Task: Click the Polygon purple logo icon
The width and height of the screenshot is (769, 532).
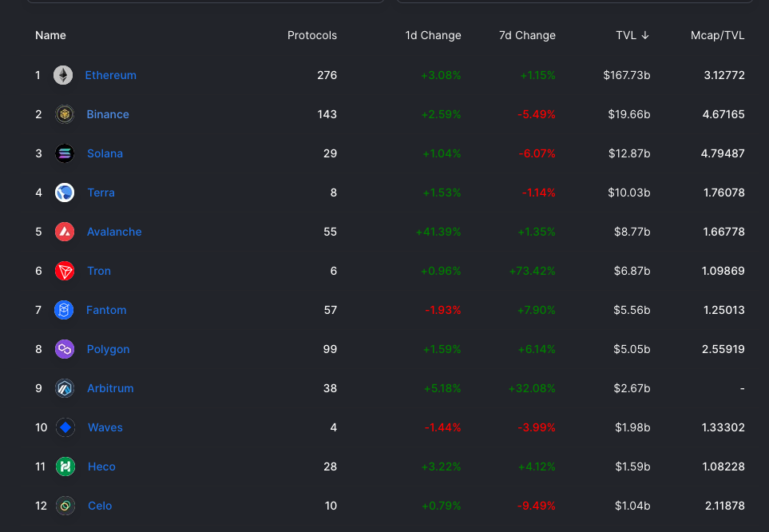Action: coord(64,349)
